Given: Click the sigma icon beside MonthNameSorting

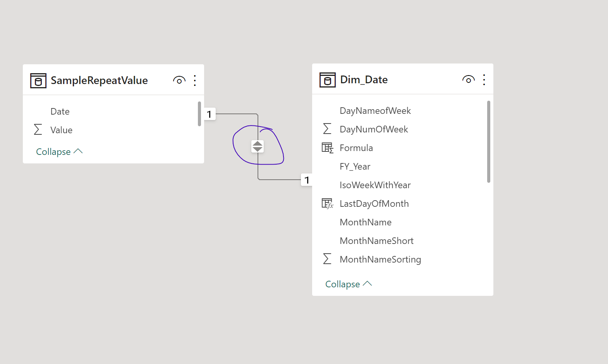Looking at the screenshot, I should point(327,259).
